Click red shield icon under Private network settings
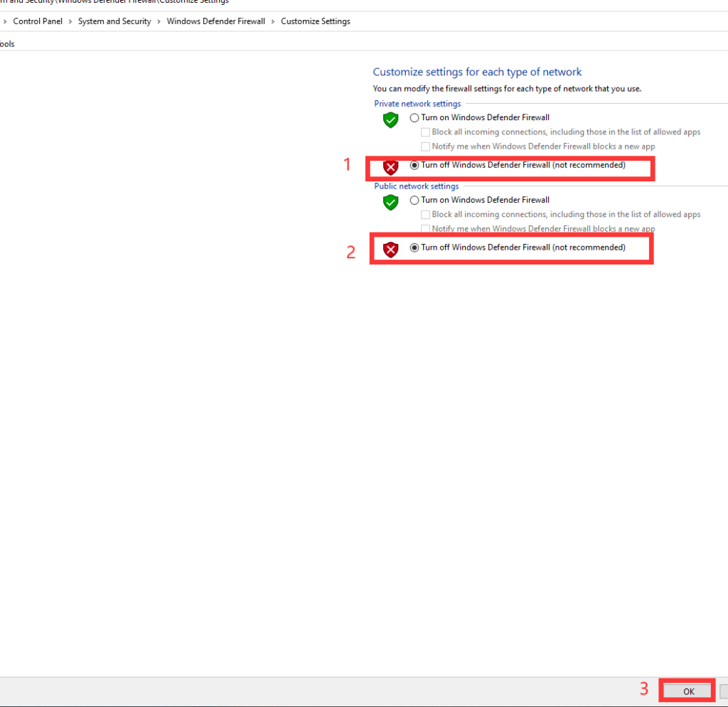 (x=390, y=167)
